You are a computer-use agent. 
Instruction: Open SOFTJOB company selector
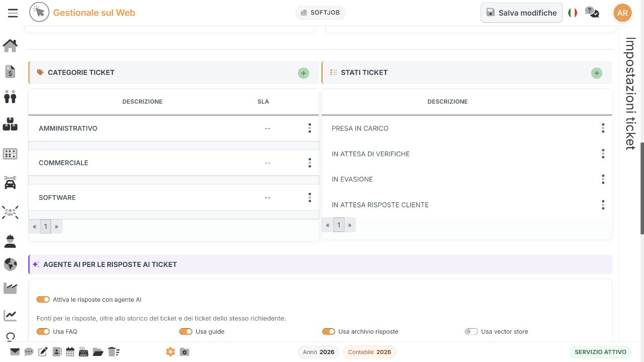(320, 13)
